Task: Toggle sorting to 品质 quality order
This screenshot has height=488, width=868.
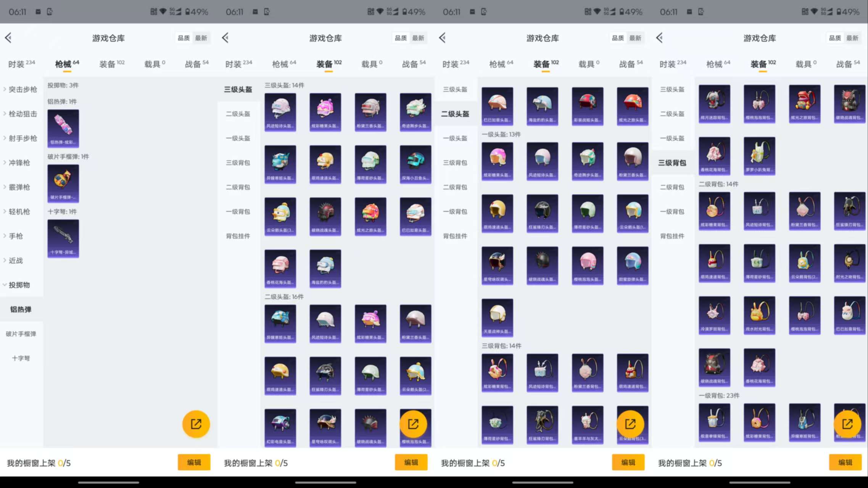Action: tap(183, 38)
